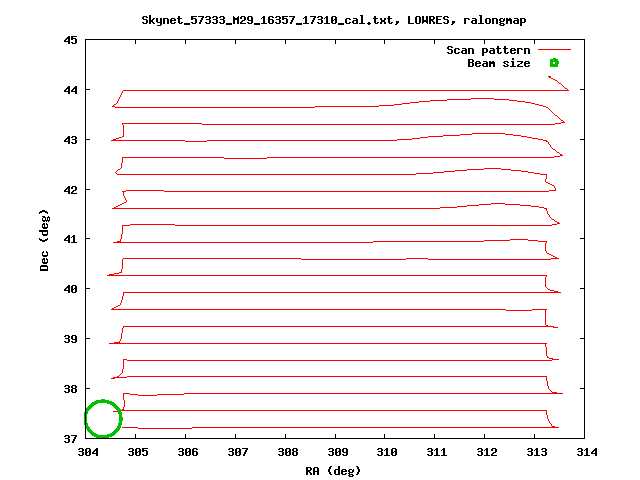Image resolution: width=640 pixels, height=480 pixels.
Task: Click the 'Dec (deg)' axis label
Action: pos(44,240)
